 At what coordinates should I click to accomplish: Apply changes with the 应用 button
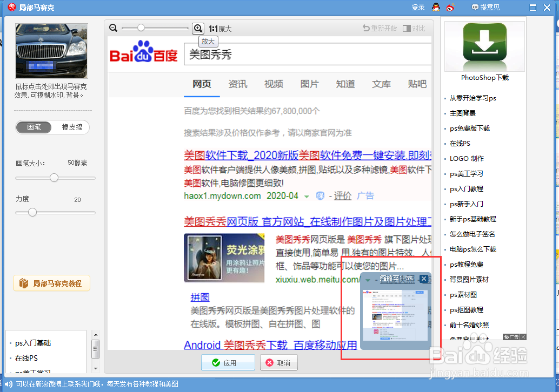coord(228,363)
